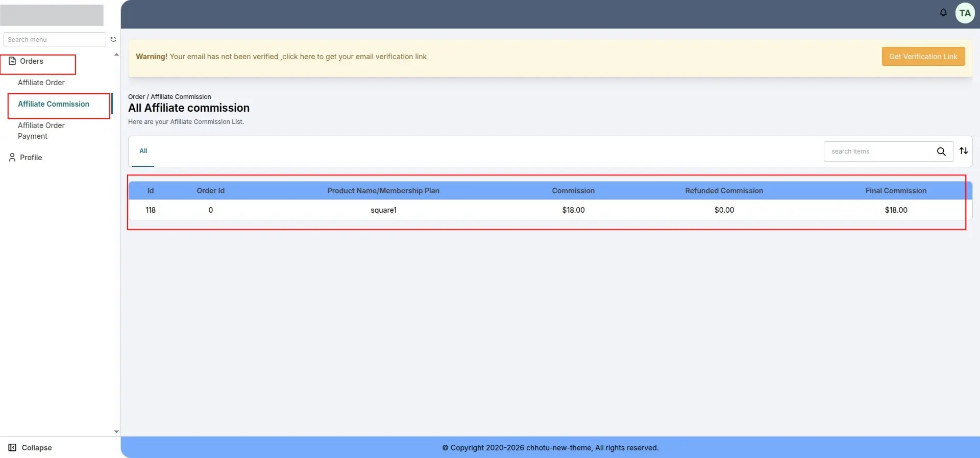Click the sort arrows icon
The image size is (980, 458).
(964, 151)
